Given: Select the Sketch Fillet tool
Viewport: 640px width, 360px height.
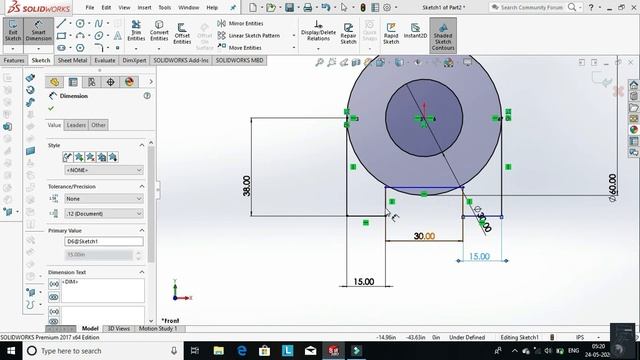Looking at the screenshot, I should click(99, 48).
